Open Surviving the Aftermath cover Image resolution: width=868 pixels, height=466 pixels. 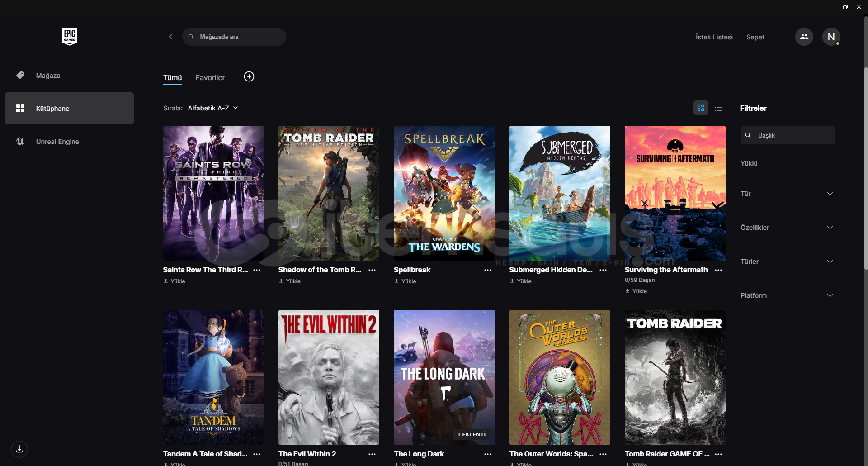675,193
